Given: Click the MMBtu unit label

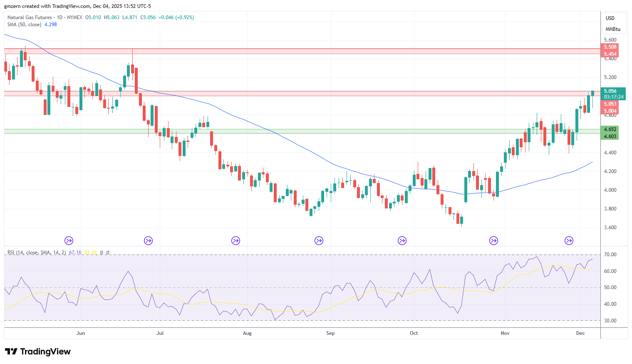Looking at the screenshot, I should pos(613,29).
